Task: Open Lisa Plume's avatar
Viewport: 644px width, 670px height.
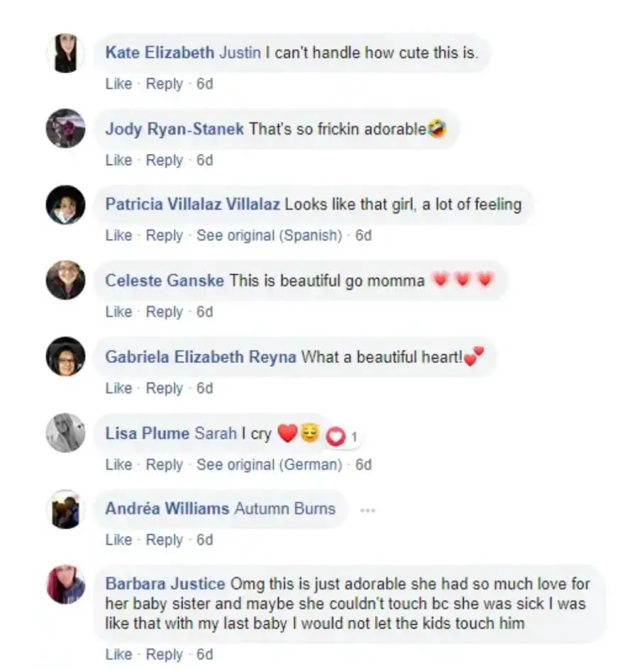Action: coord(65,433)
